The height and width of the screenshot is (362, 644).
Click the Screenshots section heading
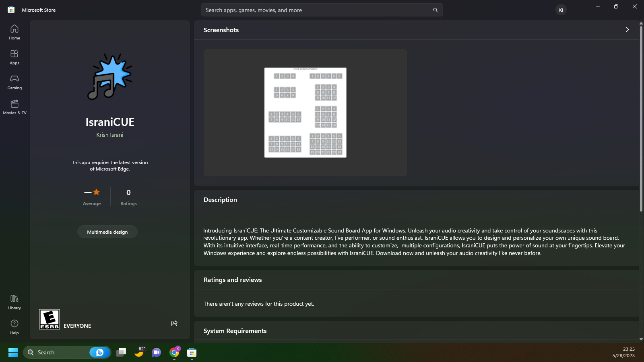221,30
